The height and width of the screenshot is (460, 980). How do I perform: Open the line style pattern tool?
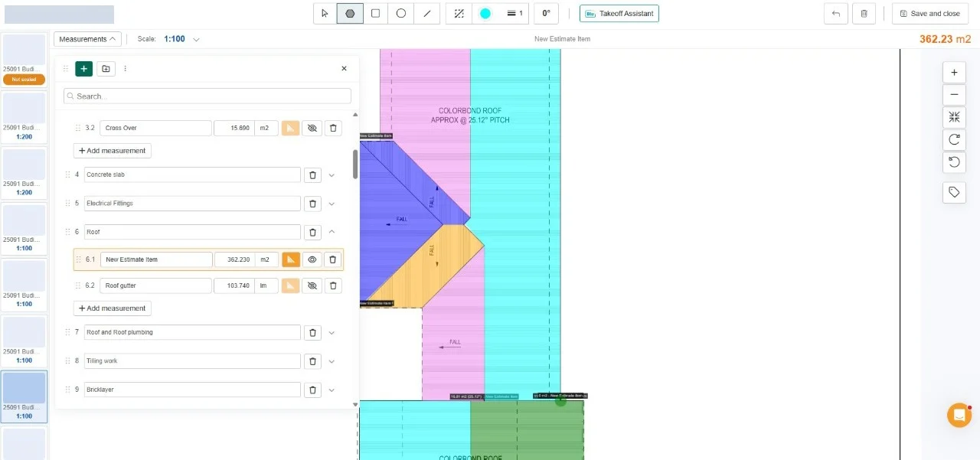point(459,13)
